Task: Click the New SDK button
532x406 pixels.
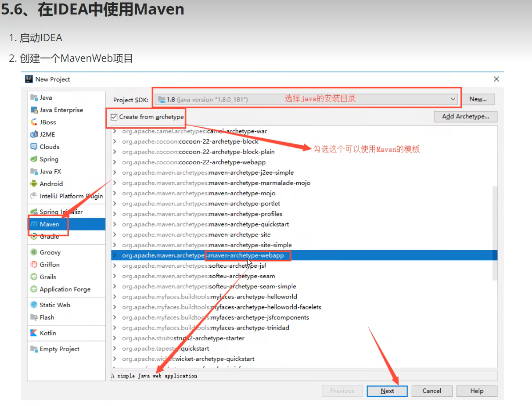Action: [478, 99]
